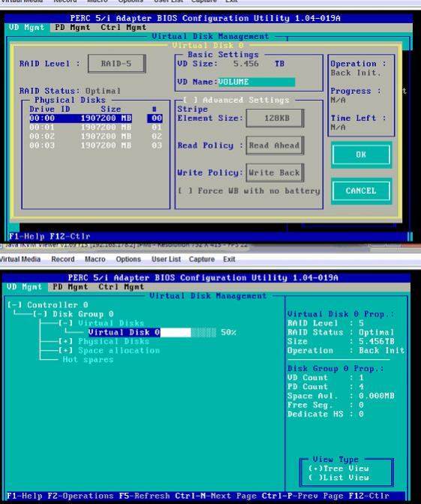
Task: Click the PD Count 4 property
Action: point(326,387)
